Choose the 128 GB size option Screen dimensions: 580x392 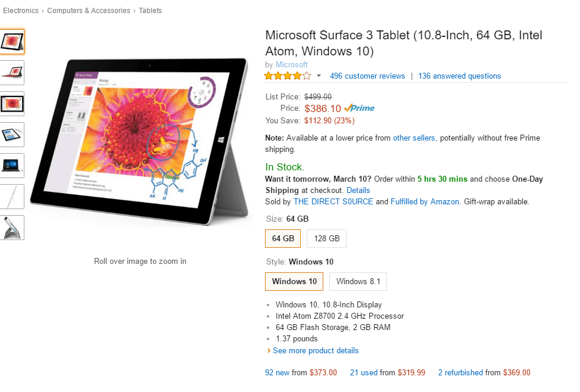click(326, 239)
